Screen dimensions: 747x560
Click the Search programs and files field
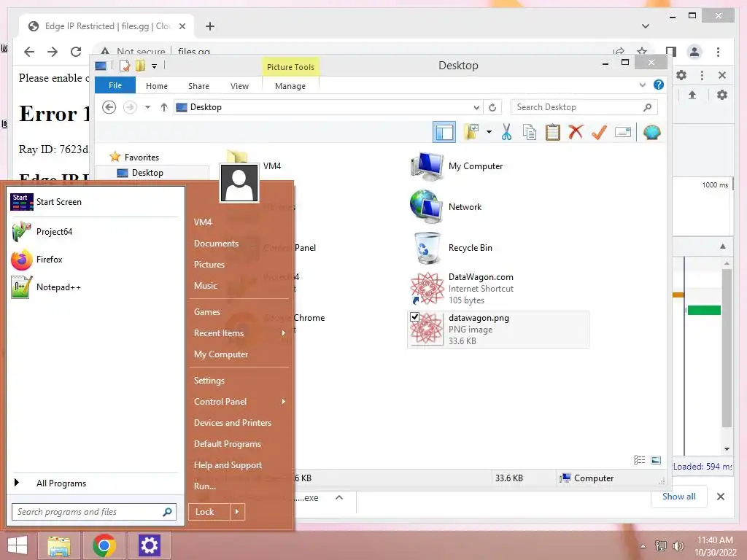tap(94, 512)
